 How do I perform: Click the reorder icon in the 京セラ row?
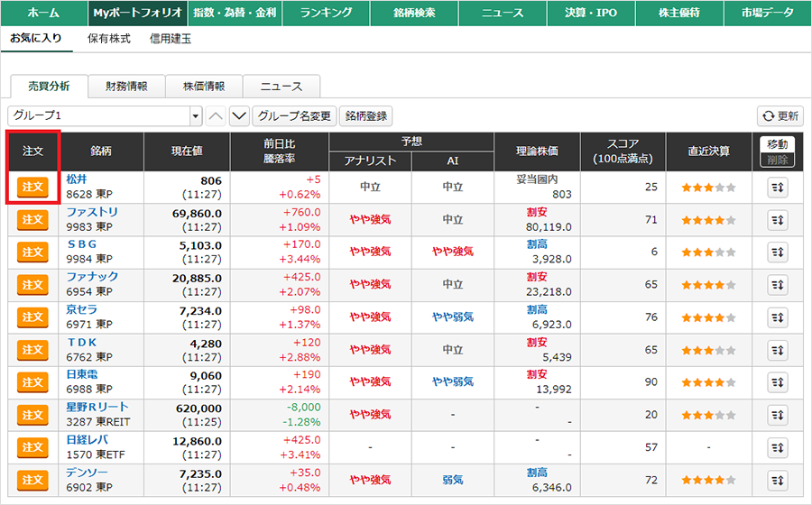[x=778, y=317]
